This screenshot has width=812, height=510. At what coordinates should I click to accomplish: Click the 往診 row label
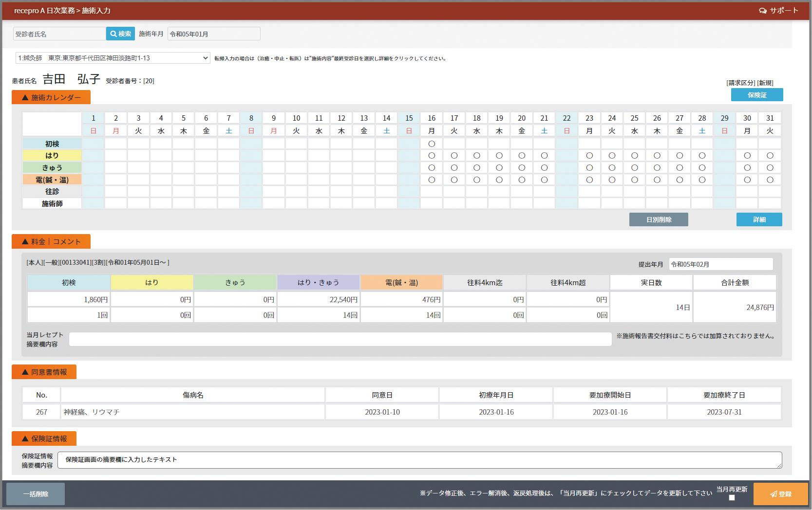click(52, 192)
